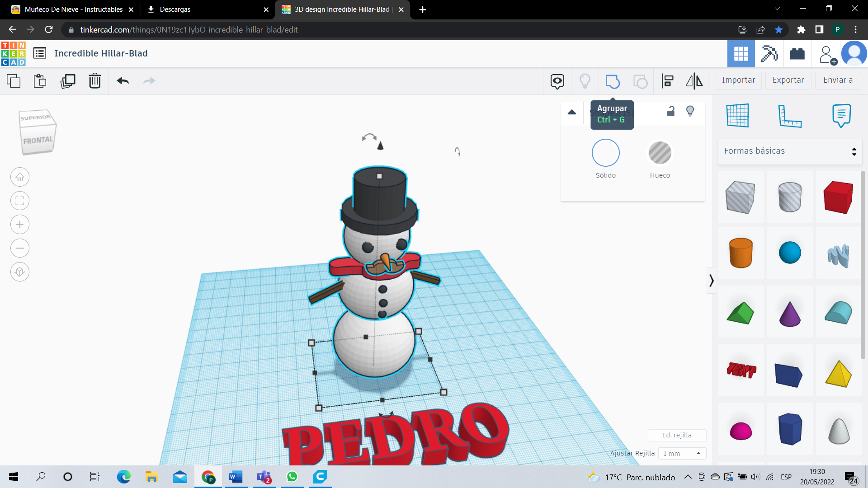Click the Align tool icon
This screenshot has width=868, height=488.
point(667,81)
